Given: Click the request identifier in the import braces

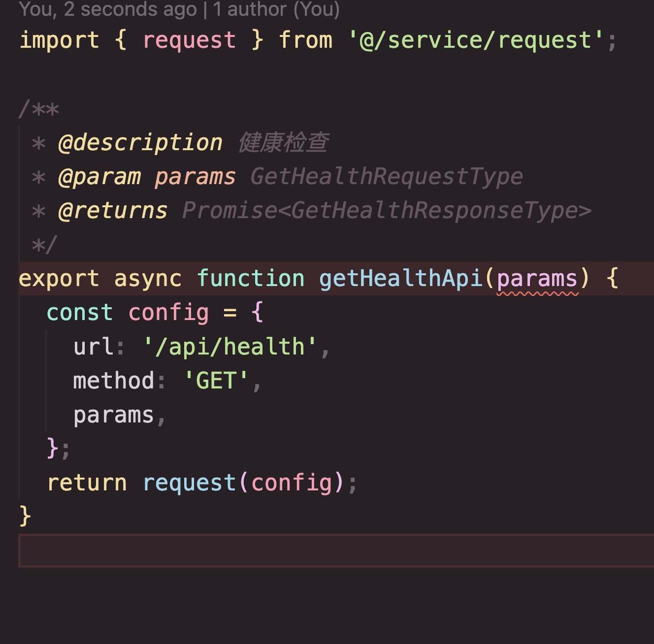Looking at the screenshot, I should 189,40.
